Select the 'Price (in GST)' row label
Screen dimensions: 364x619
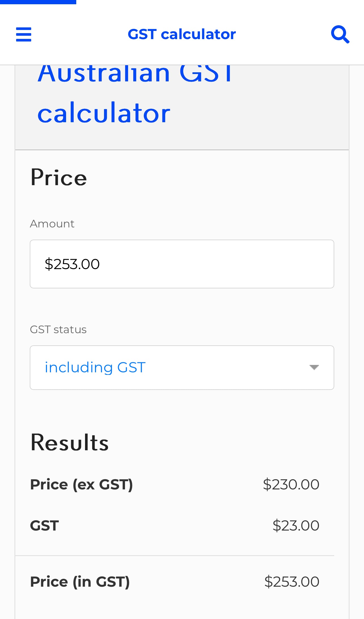click(x=80, y=582)
